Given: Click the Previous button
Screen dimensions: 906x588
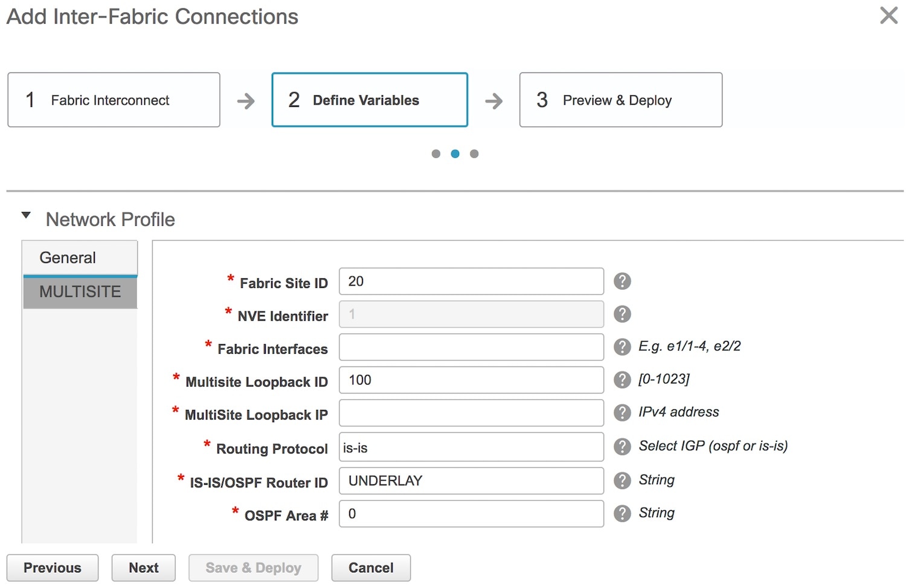Looking at the screenshot, I should click(x=53, y=568).
